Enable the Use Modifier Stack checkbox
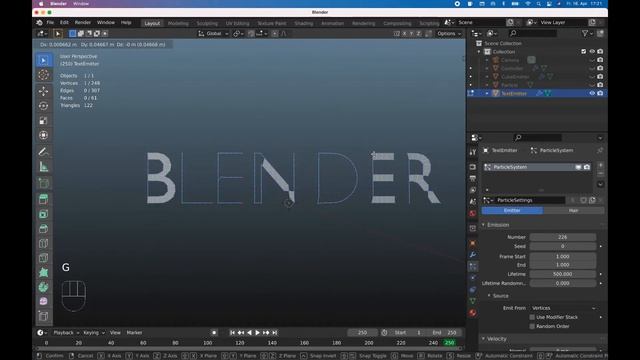This screenshot has width=640, height=360. 532,317
